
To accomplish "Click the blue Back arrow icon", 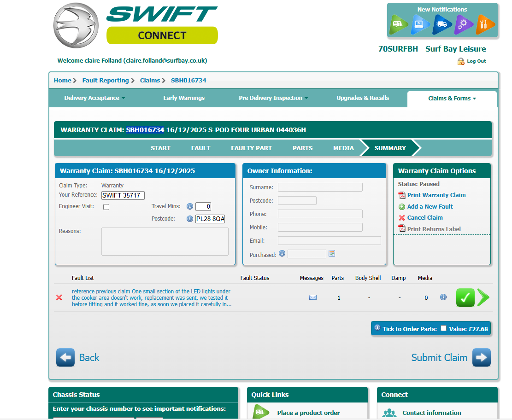I will (x=65, y=357).
